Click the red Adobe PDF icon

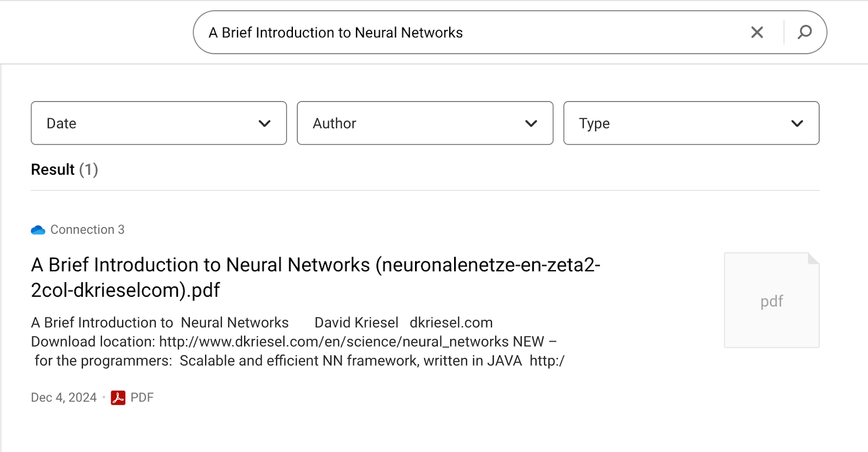tap(118, 398)
